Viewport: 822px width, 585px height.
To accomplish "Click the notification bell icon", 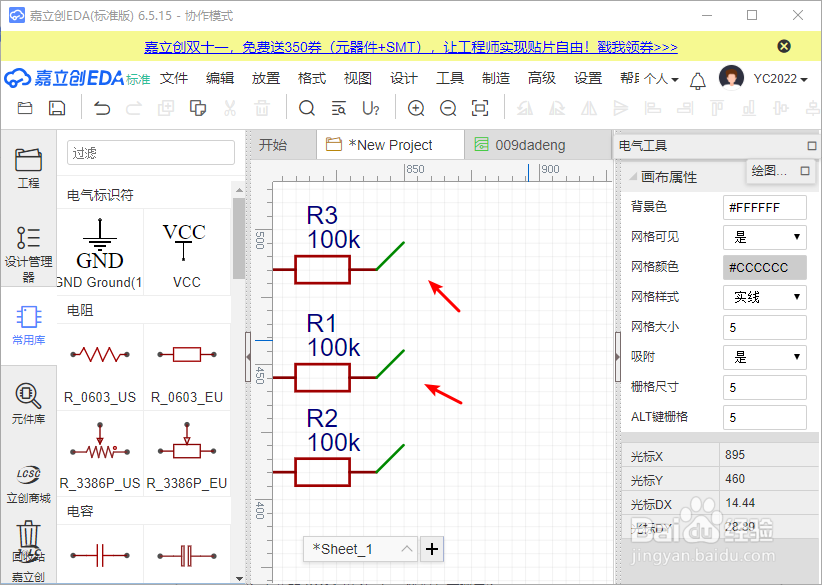I will 697,78.
